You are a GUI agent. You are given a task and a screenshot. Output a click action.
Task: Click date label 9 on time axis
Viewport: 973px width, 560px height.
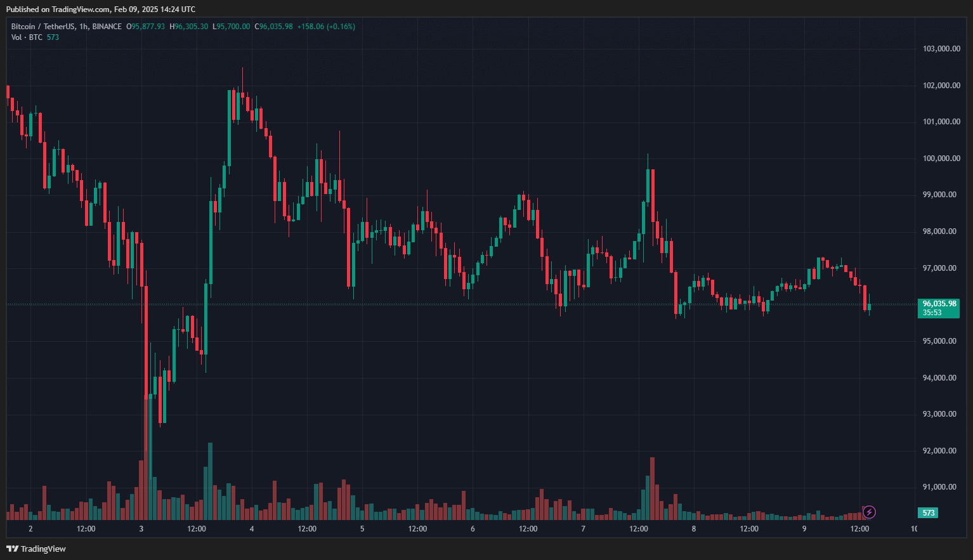pyautogui.click(x=804, y=529)
